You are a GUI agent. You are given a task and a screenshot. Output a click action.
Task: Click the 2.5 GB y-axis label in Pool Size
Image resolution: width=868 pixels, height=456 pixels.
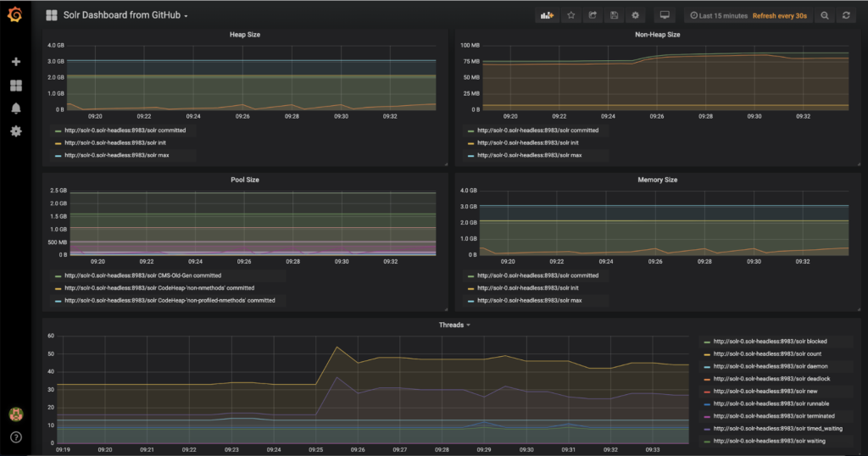(x=58, y=191)
